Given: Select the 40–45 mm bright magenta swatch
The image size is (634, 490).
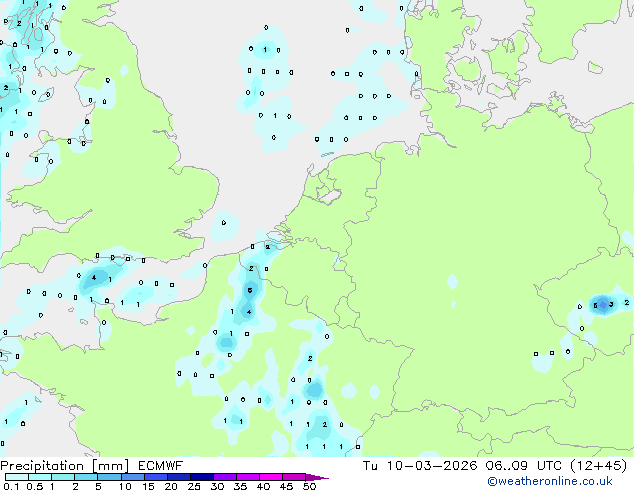Looking at the screenshot, I should [271, 477].
